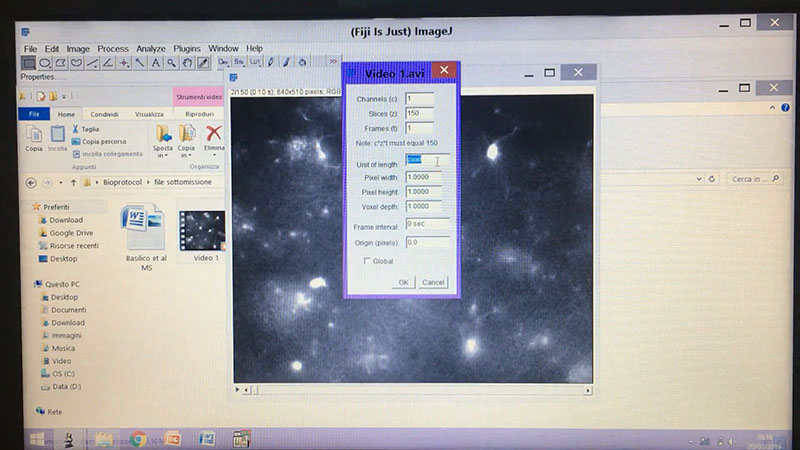Switch to Explorer Riproduci tab
This screenshot has width=800, height=450.
pos(199,114)
